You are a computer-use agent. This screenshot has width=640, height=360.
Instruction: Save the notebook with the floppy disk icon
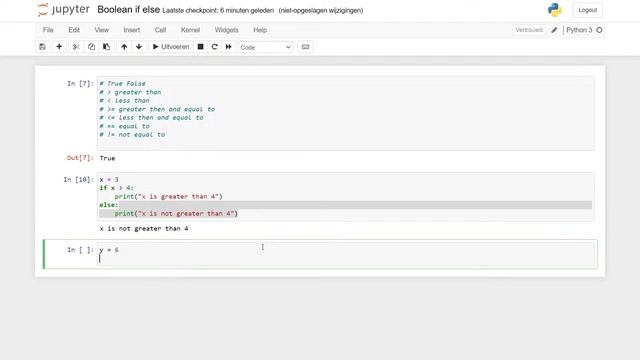click(x=42, y=47)
